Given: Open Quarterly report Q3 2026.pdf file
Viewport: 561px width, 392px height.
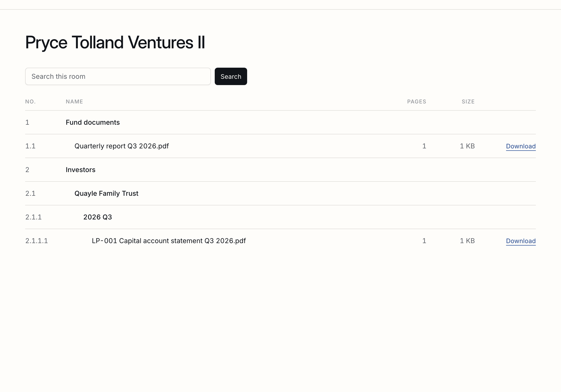Looking at the screenshot, I should [121, 146].
